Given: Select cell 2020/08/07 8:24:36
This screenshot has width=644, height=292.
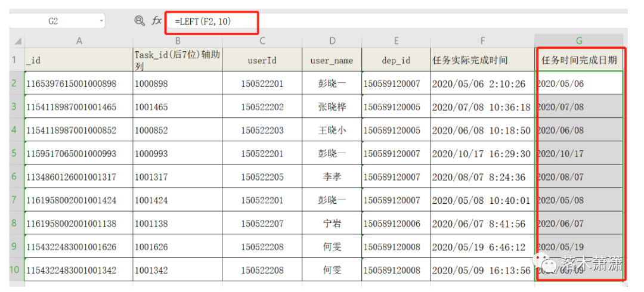Looking at the screenshot, I should (x=482, y=177).
